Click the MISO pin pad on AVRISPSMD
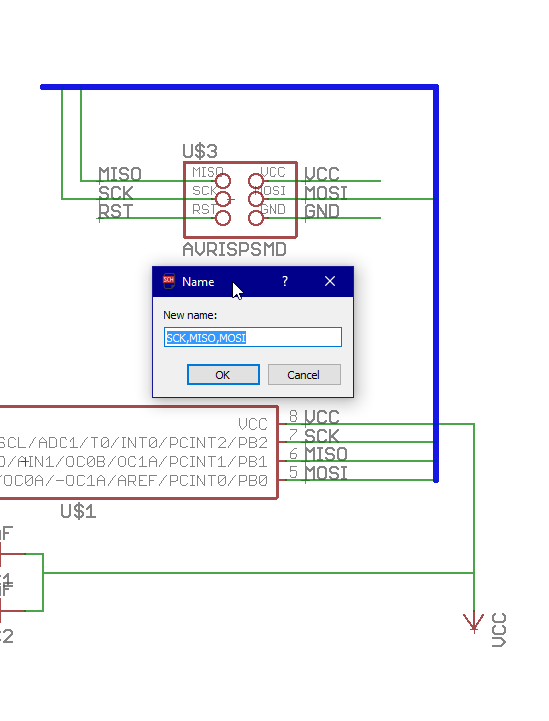 point(223,181)
